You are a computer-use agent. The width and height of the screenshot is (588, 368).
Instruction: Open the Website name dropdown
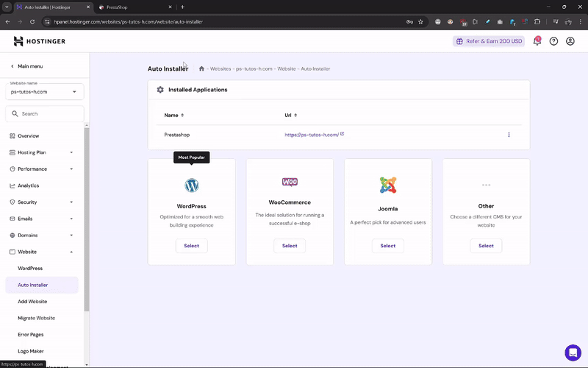(45, 91)
